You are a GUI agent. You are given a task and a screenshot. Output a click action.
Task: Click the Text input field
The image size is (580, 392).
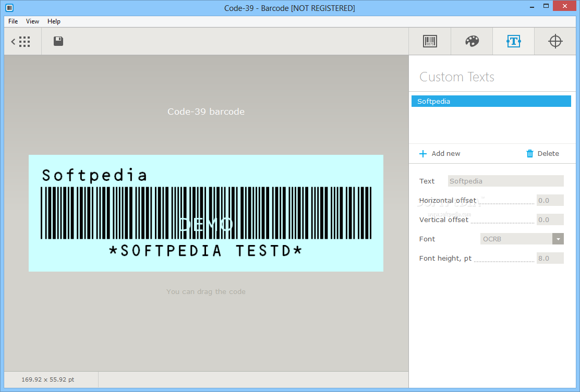pos(505,181)
